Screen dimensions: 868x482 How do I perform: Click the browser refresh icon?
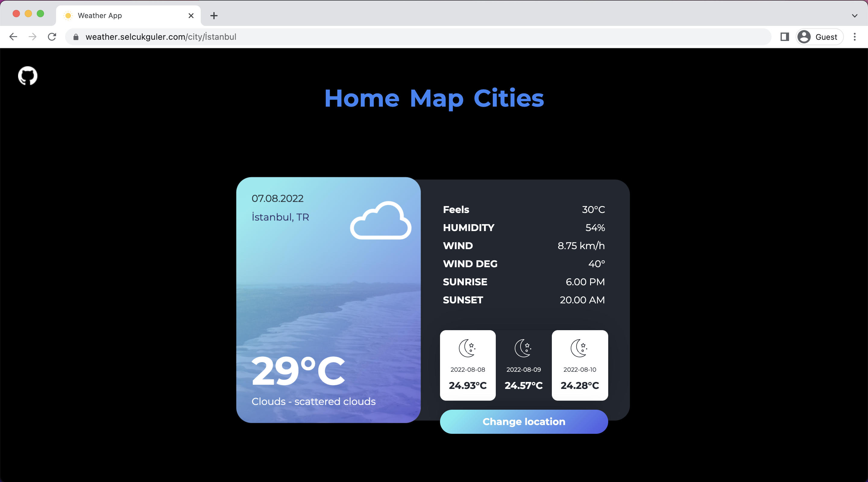coord(53,37)
